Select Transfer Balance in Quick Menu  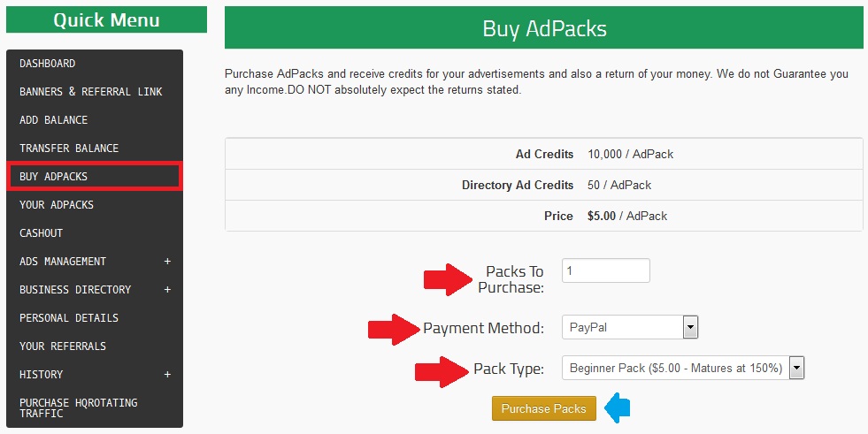pos(69,148)
